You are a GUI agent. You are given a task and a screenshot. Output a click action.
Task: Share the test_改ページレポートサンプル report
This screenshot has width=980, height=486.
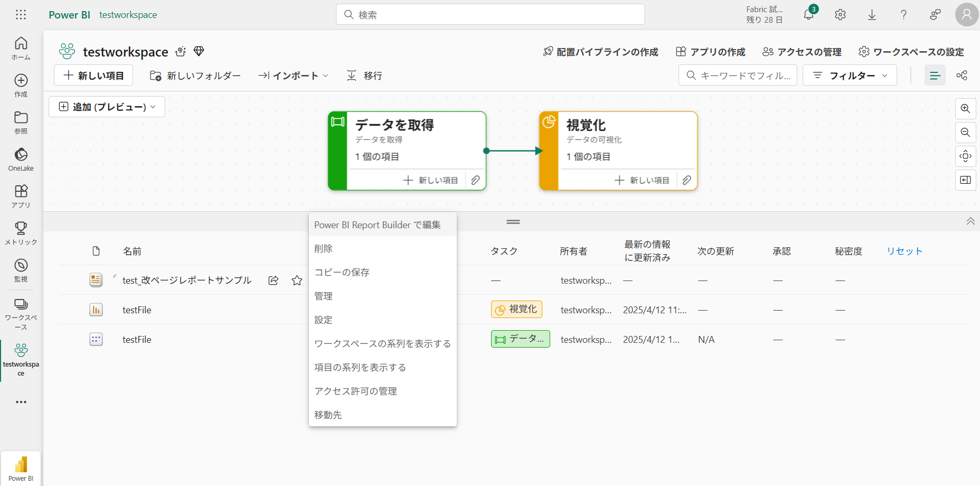274,281
